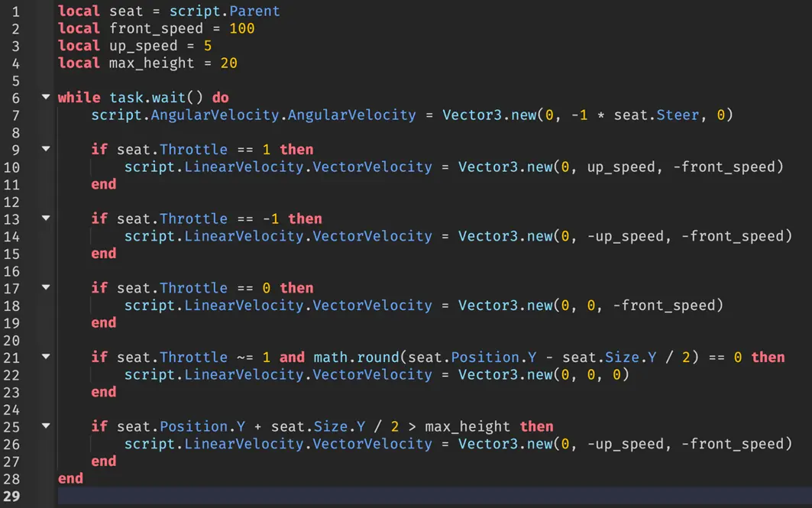Screen dimensions: 812x508
Task: Click the word Parent on line 1
Action: point(254,11)
